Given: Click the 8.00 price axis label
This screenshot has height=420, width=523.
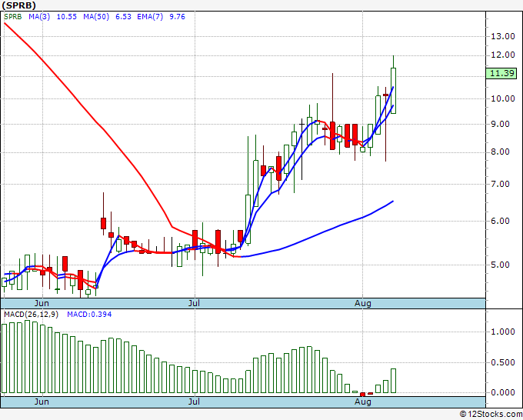Looking at the screenshot, I should pyautogui.click(x=501, y=152).
